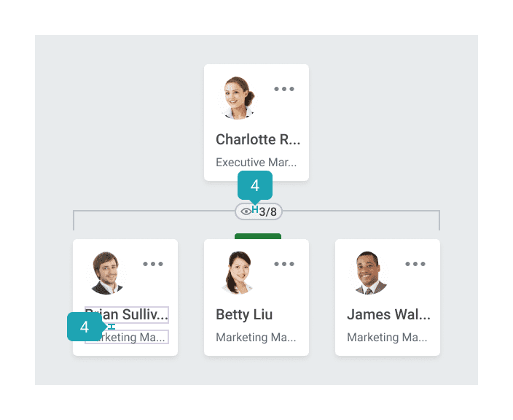Click the teal 4 badge on Brian's card
Screen dimensions: 513x420
coord(85,327)
